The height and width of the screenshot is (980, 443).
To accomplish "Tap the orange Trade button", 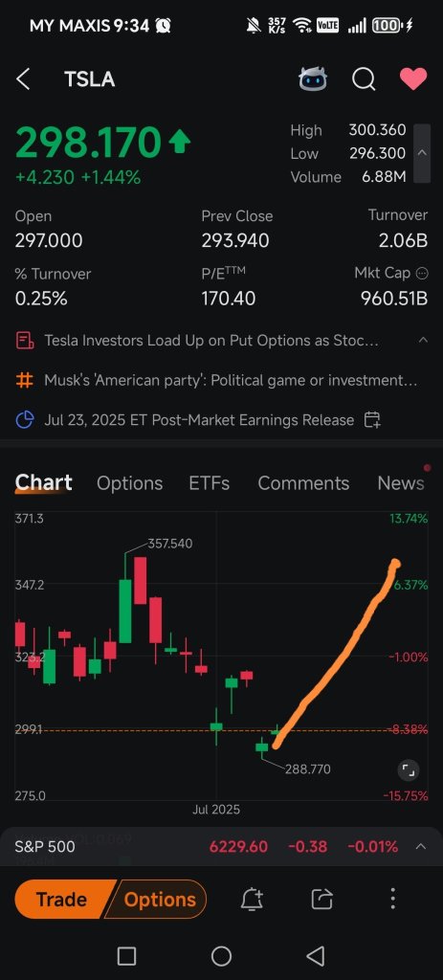I will [62, 900].
